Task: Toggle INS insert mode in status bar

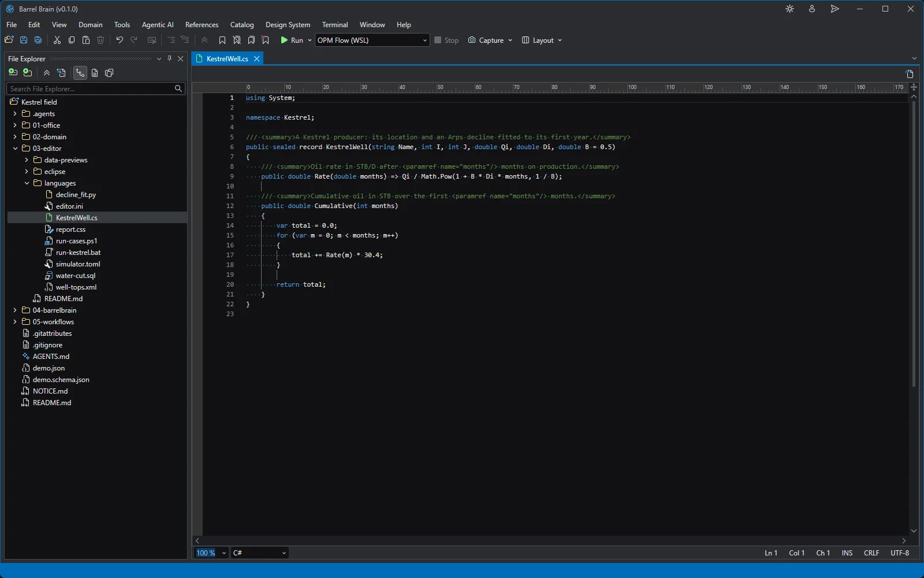Action: [847, 553]
